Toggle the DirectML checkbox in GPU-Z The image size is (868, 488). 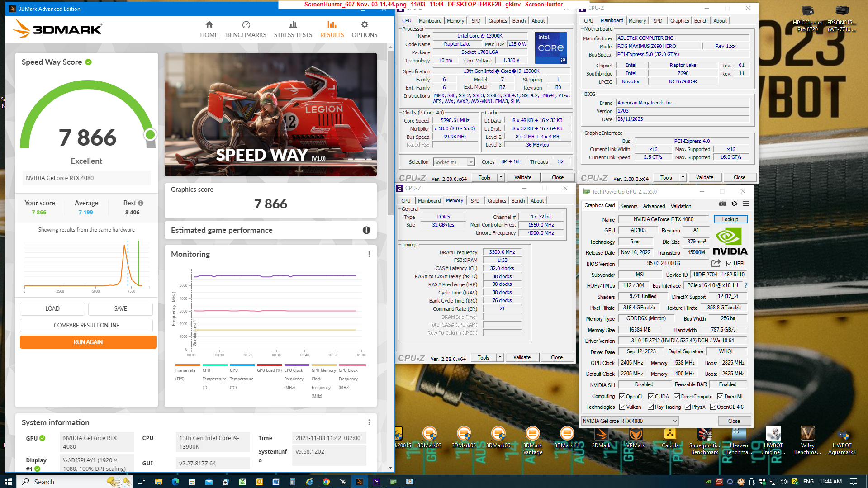coord(721,397)
